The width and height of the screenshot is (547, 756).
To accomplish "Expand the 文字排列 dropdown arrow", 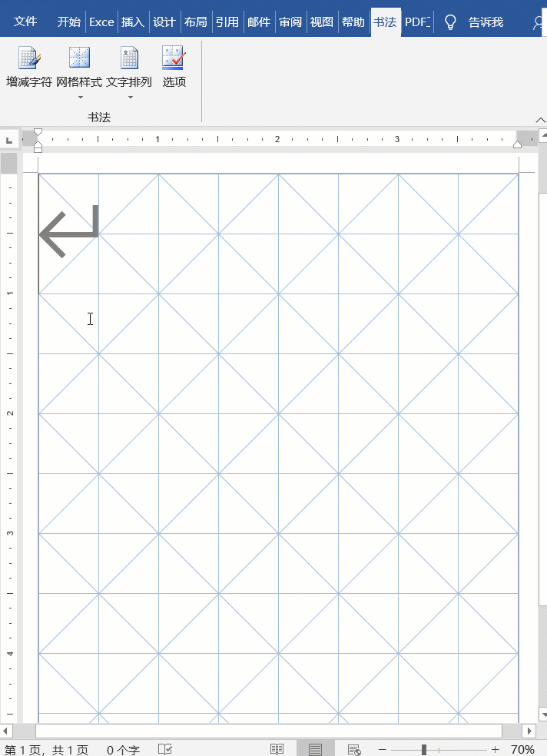I will [130, 98].
